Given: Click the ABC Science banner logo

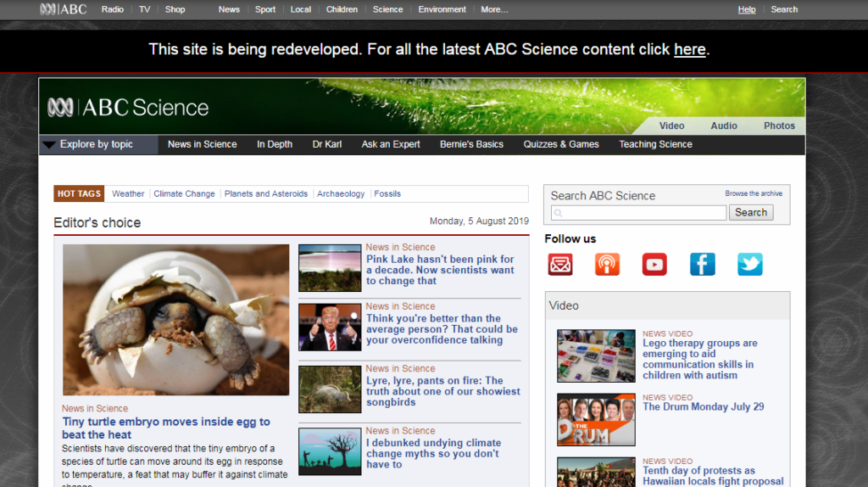Looking at the screenshot, I should 128,108.
